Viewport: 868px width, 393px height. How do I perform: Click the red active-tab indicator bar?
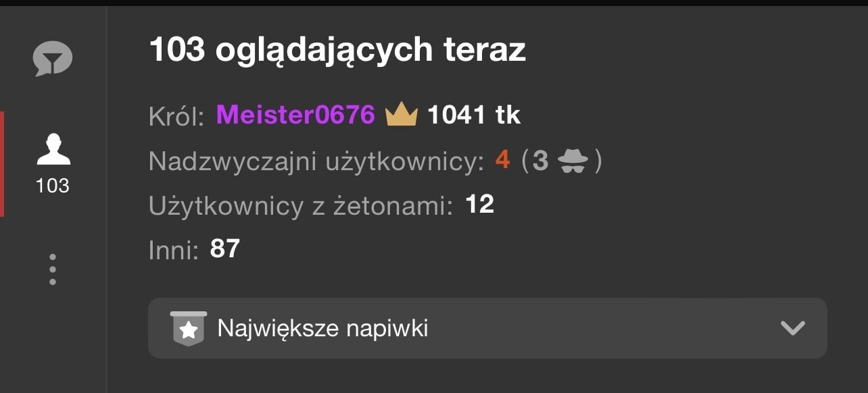pyautogui.click(x=2, y=164)
